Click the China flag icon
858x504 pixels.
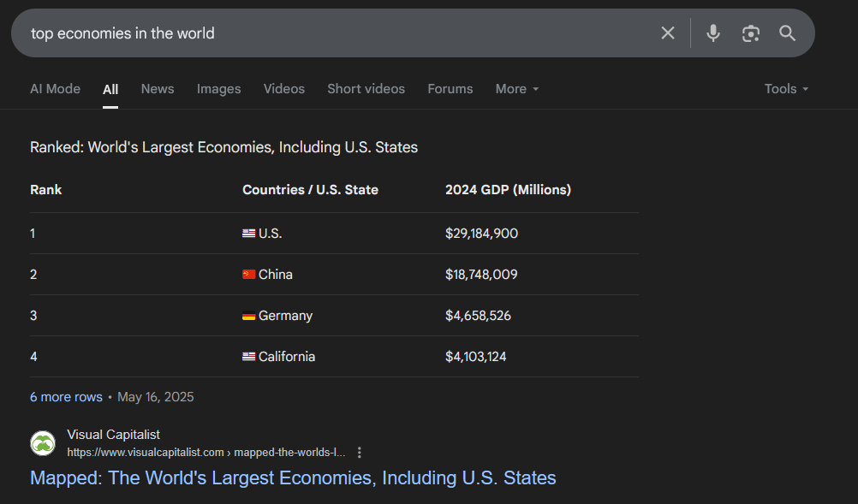point(249,275)
